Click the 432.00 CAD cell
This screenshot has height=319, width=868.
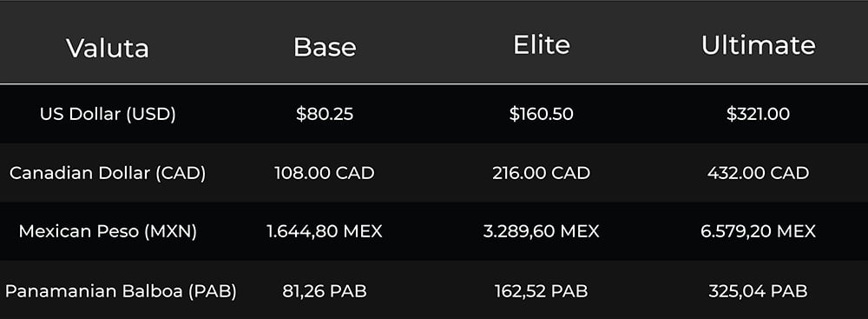pyautogui.click(x=758, y=172)
